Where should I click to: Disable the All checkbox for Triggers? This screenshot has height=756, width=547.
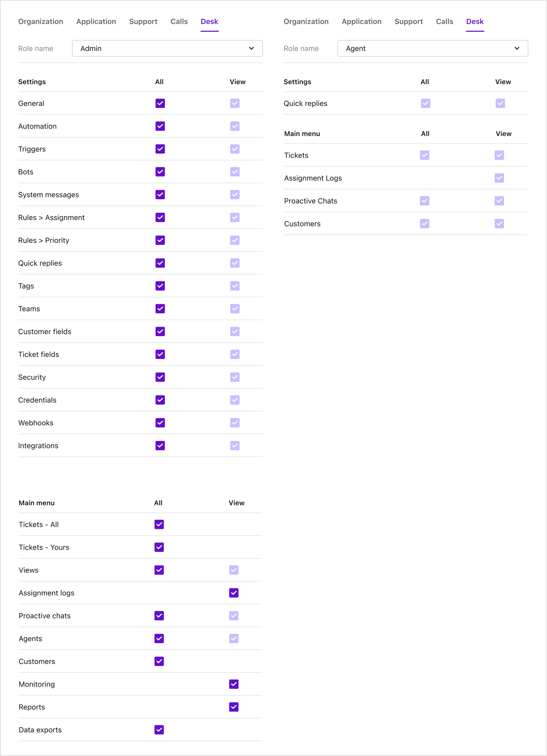[160, 149]
